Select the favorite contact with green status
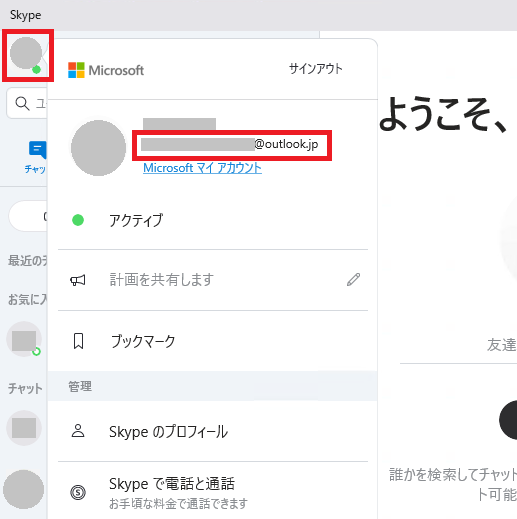The width and height of the screenshot is (517, 519). 24,339
